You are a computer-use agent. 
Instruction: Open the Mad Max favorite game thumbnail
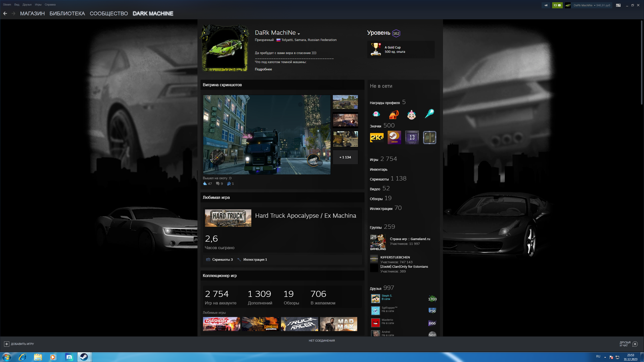point(338,324)
